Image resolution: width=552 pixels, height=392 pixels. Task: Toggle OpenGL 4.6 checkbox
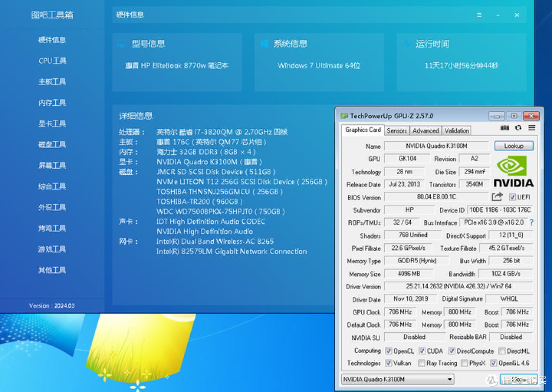pos(494,363)
